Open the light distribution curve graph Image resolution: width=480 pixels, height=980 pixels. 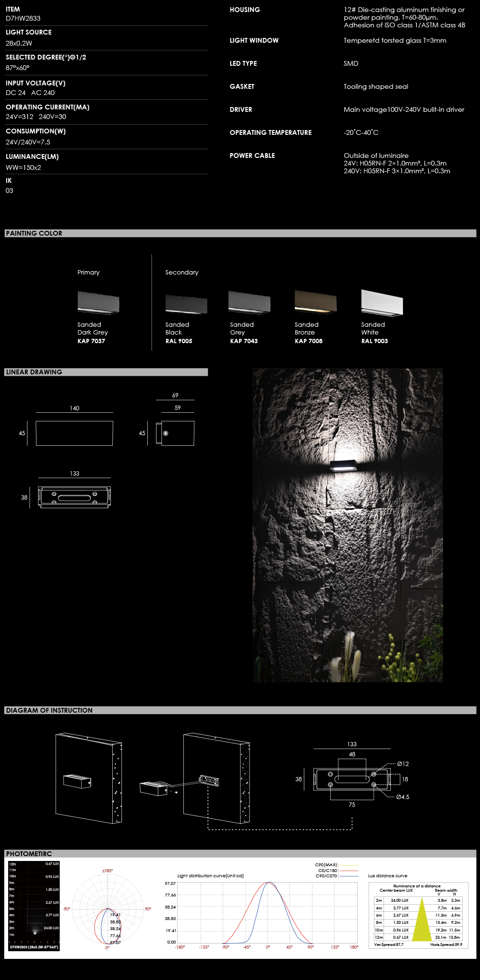pos(267,912)
